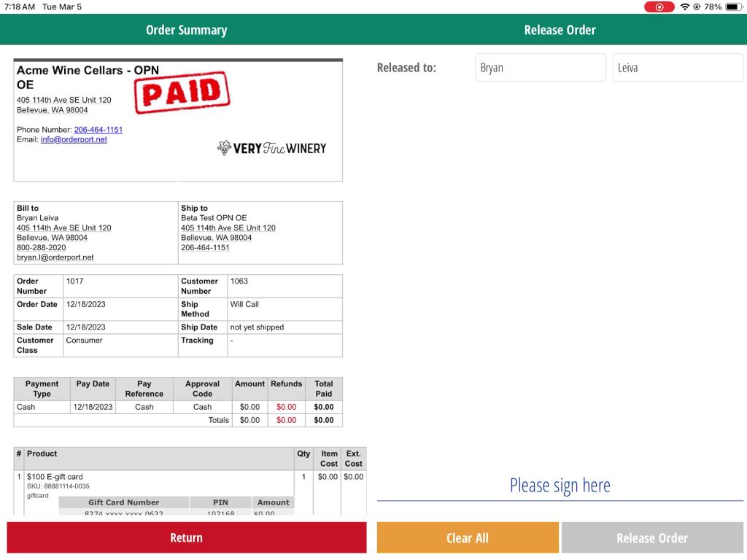Open the phone number link 206-464-1151
This screenshot has height=560, width=747.
point(98,130)
